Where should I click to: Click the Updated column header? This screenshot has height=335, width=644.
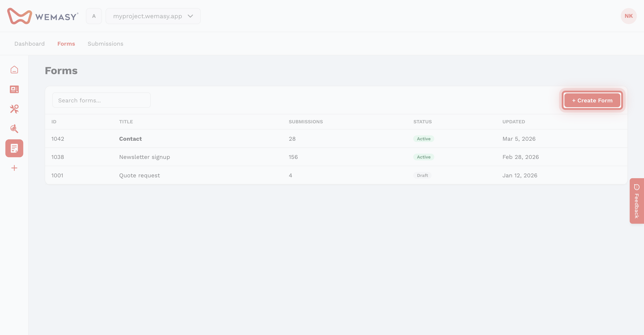click(514, 122)
